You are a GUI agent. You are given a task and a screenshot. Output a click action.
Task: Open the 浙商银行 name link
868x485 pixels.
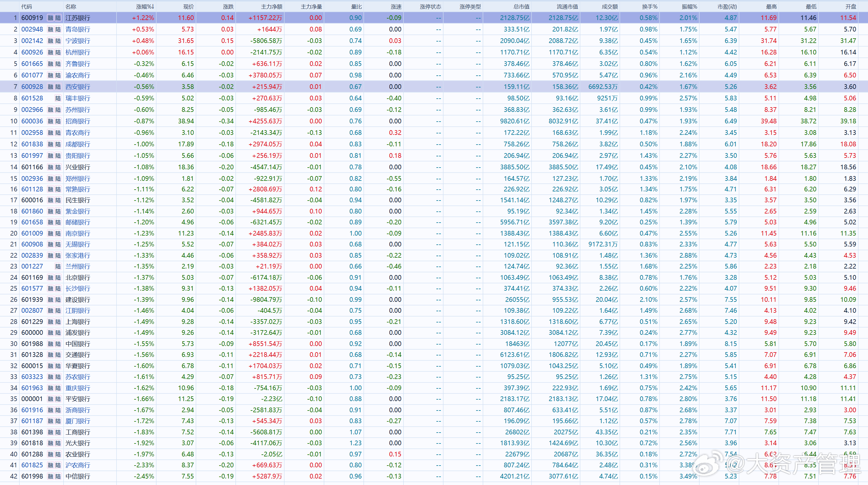(78, 410)
